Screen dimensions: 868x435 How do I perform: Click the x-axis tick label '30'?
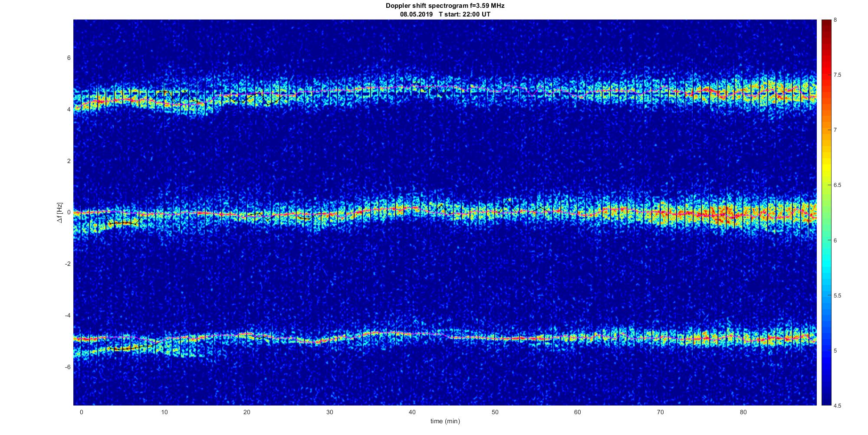[329, 412]
